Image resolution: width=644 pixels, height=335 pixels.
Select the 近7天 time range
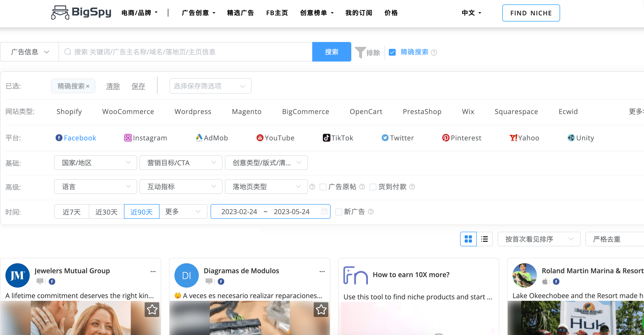(71, 212)
